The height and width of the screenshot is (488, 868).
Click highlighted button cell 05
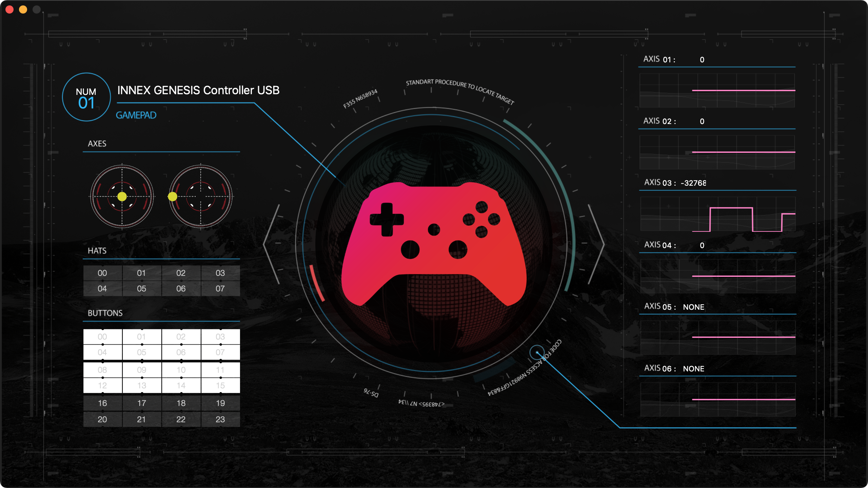coord(142,352)
